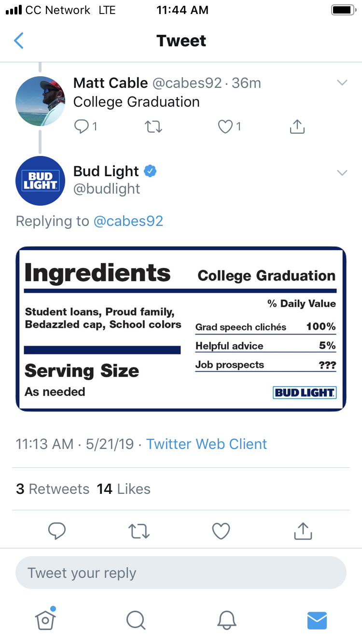The width and height of the screenshot is (362, 644).
Task: Retweet Bud Light's tweet
Action: coord(139,531)
